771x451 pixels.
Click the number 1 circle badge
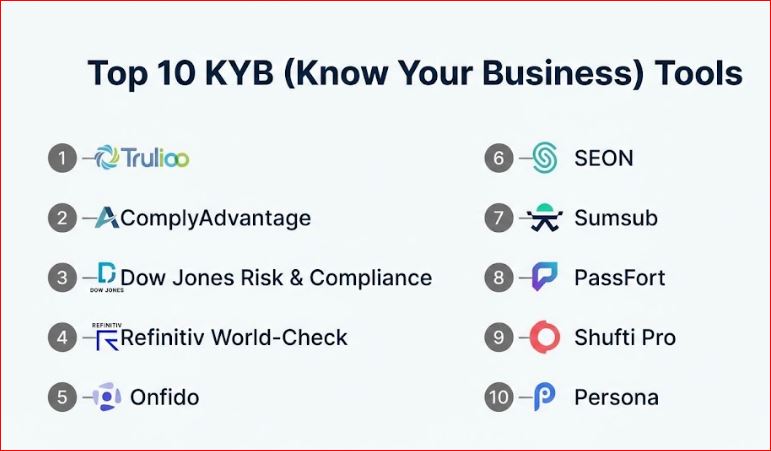[x=62, y=158]
